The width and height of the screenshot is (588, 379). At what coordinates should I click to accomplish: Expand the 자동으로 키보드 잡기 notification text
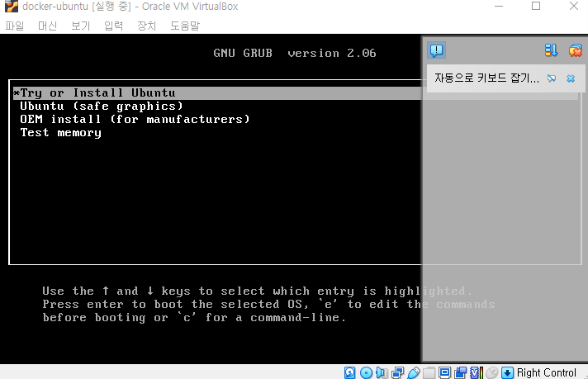(486, 78)
